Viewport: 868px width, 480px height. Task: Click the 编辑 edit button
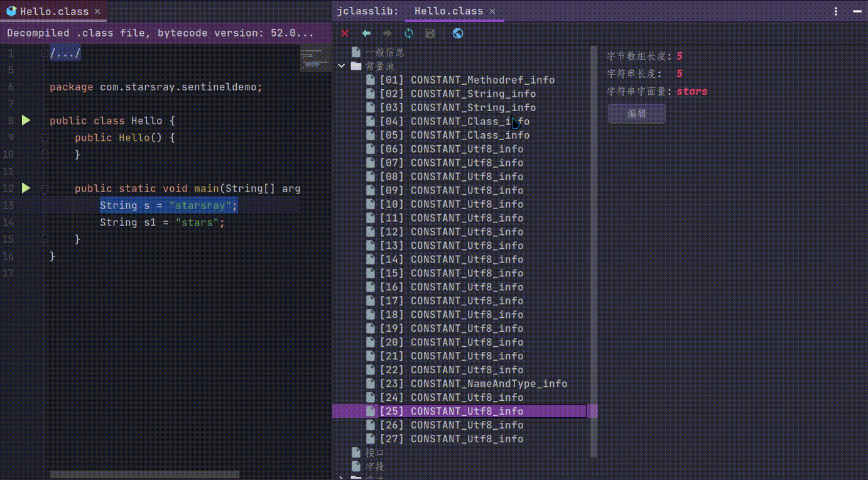point(636,113)
